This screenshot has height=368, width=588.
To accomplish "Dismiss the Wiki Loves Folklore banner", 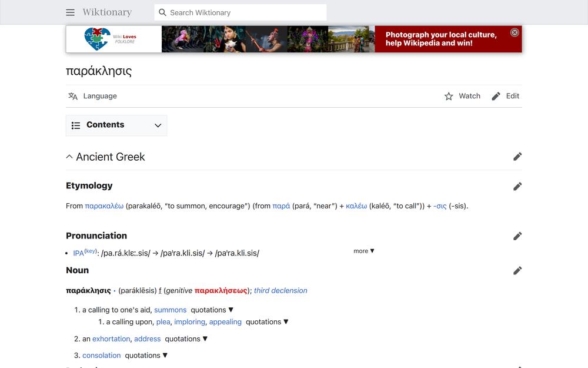I will click(514, 32).
